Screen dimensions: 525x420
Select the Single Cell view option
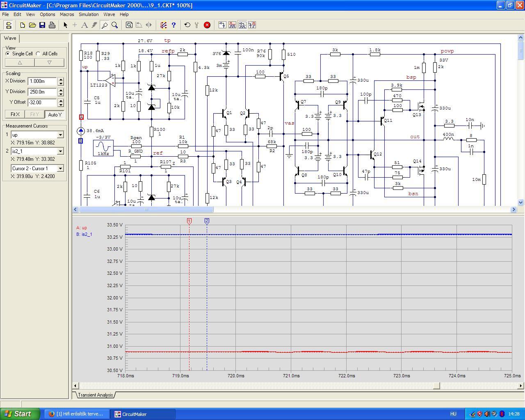(x=8, y=54)
